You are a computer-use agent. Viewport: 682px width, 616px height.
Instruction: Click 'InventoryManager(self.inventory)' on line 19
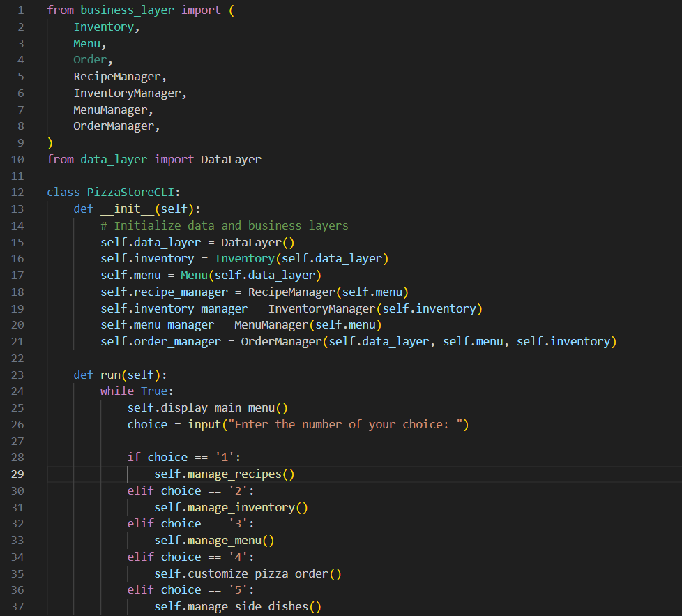click(375, 308)
